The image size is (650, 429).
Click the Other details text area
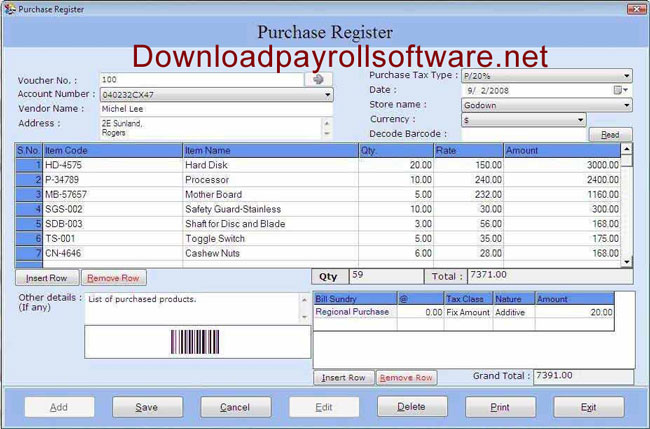[x=192, y=308]
